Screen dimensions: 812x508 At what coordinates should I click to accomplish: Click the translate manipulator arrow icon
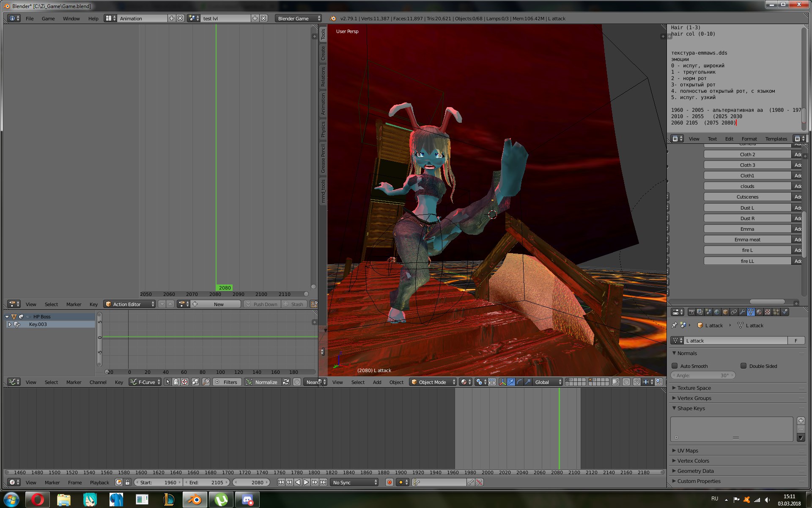[x=511, y=382]
